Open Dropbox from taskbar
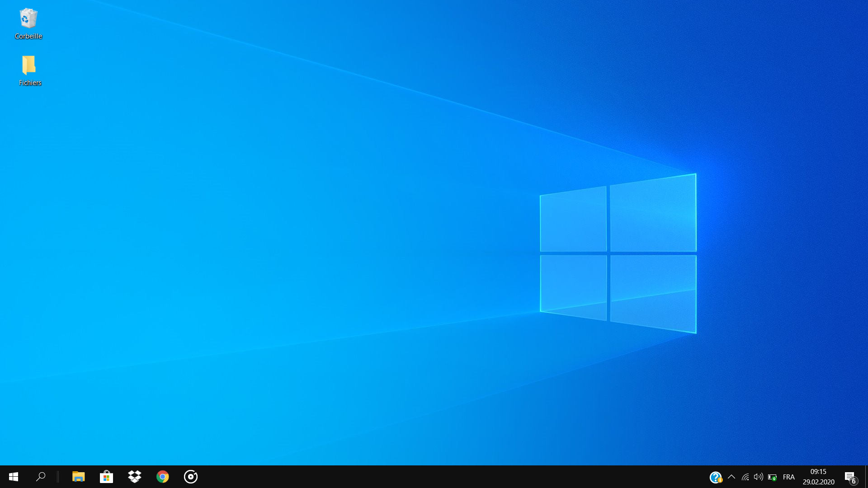This screenshot has height=488, width=868. [x=135, y=477]
